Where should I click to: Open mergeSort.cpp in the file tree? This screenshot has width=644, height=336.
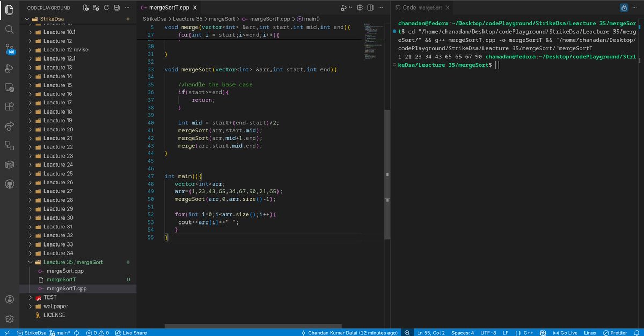click(x=65, y=271)
